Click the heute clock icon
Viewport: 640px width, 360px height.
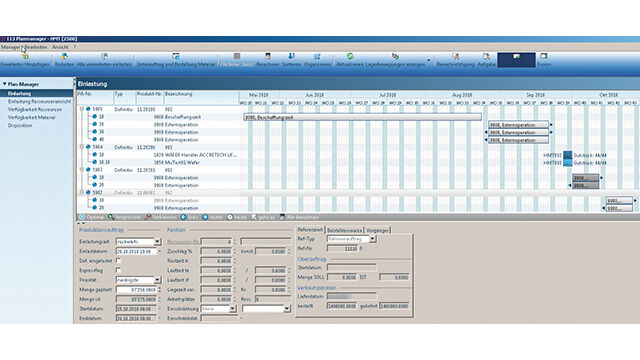230,218
